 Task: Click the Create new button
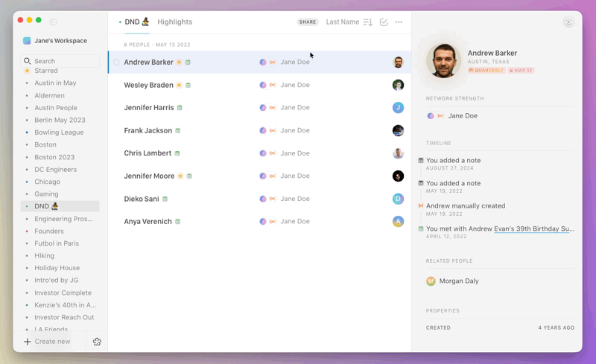pyautogui.click(x=47, y=342)
